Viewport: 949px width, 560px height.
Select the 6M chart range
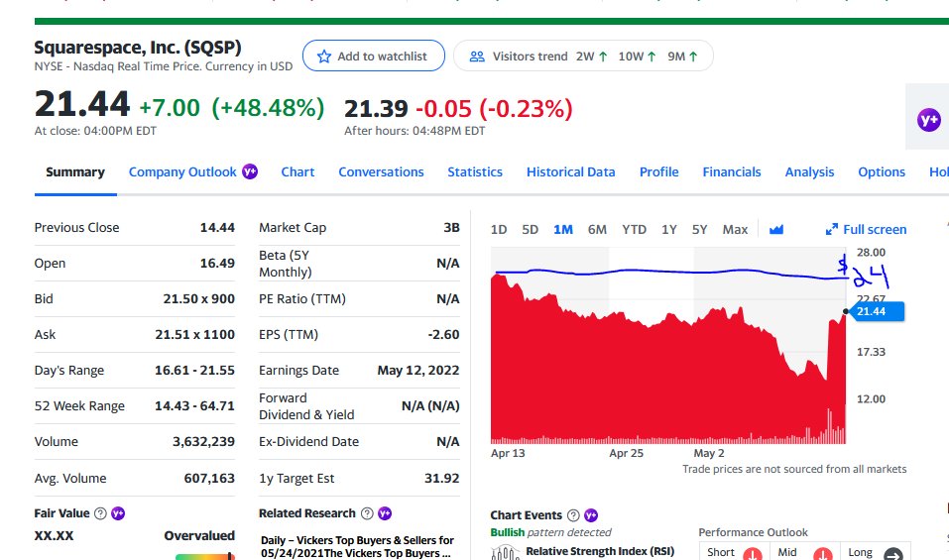pyautogui.click(x=597, y=230)
